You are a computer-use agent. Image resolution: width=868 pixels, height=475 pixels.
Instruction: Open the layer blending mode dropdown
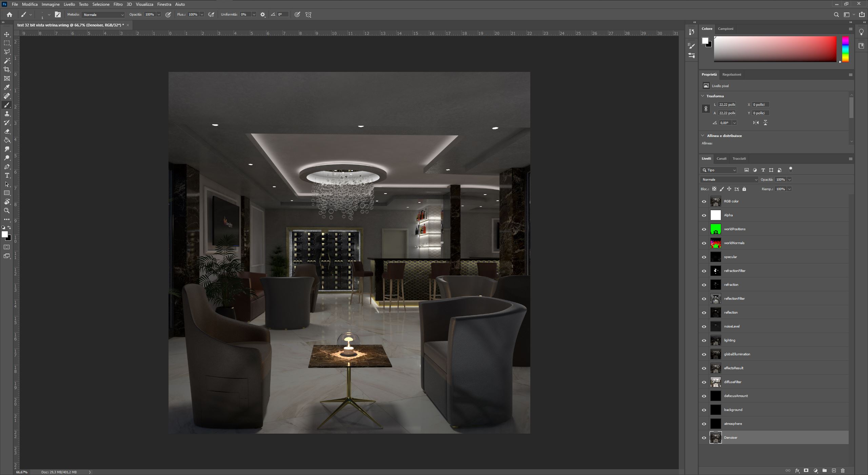(x=729, y=180)
